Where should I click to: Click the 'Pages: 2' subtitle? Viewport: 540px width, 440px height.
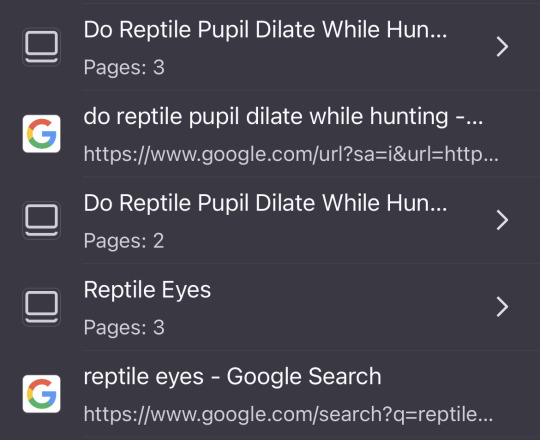tap(124, 240)
